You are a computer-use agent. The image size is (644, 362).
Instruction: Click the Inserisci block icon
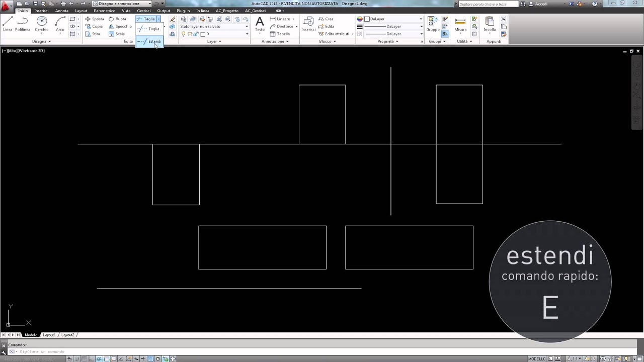(308, 24)
